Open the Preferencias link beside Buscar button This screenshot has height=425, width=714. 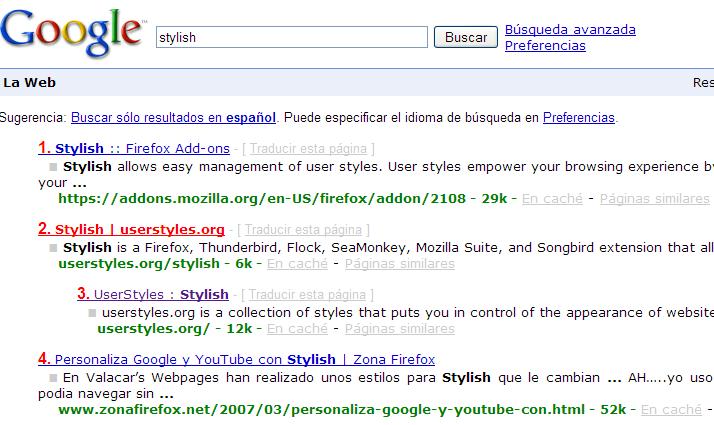pos(545,46)
